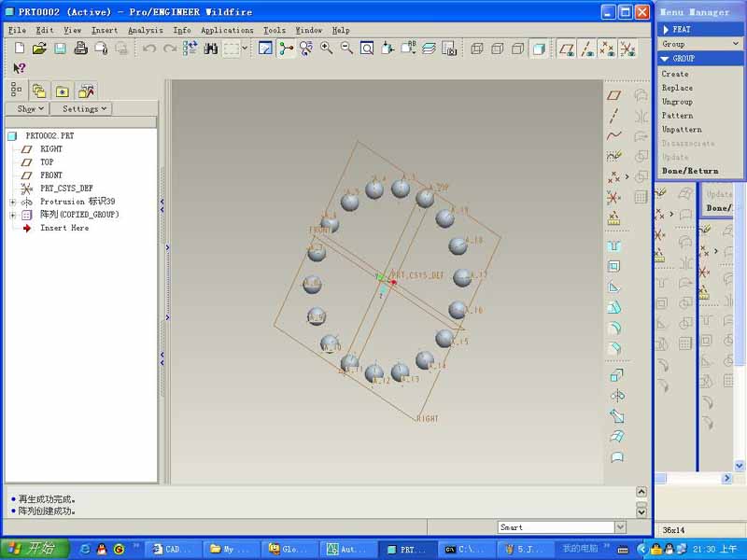Open the CAD taskbar button
This screenshot has height=560, width=747.
point(173,549)
